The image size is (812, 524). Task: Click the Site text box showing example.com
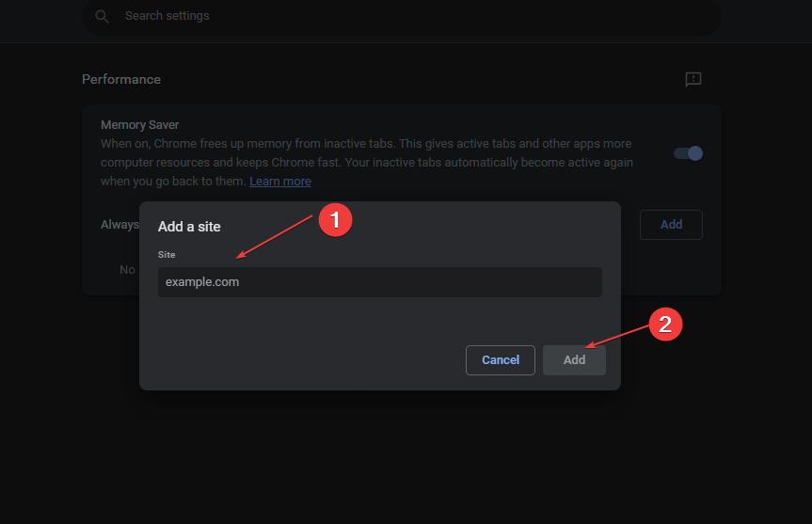click(379, 282)
